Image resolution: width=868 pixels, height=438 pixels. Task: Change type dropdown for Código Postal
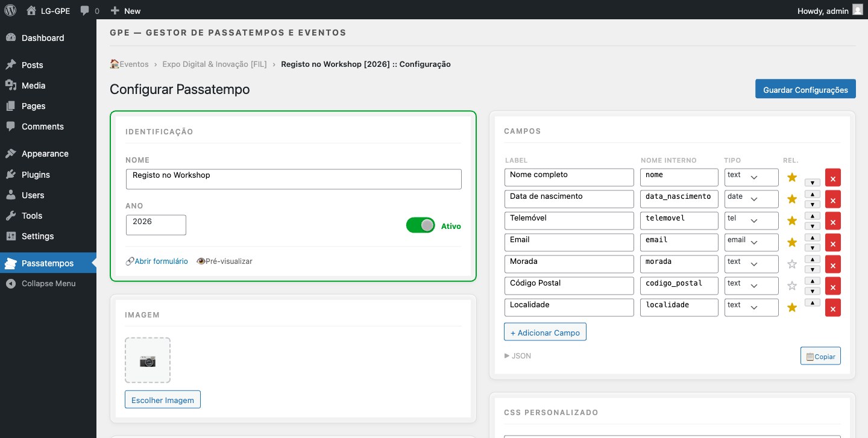(751, 286)
